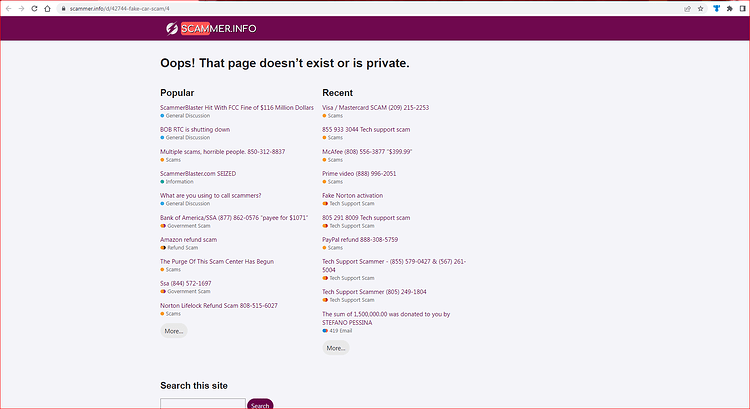
Task: Open Ssa (844) 572-1697 topic
Action: 186,284
